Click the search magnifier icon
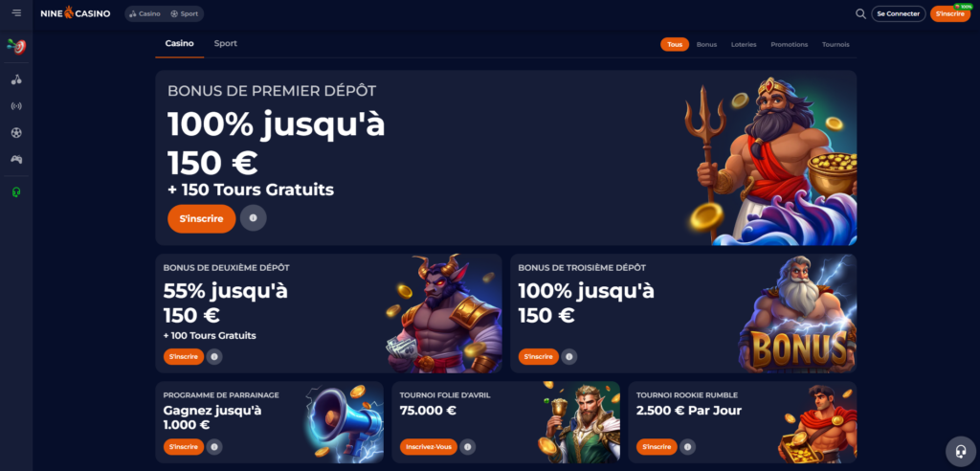The height and width of the screenshot is (471, 980). (x=860, y=13)
